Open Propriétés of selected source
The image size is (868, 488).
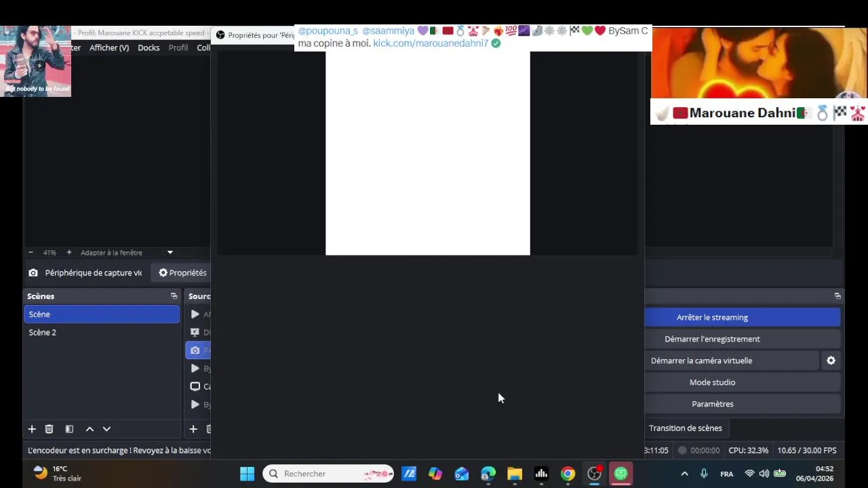182,272
